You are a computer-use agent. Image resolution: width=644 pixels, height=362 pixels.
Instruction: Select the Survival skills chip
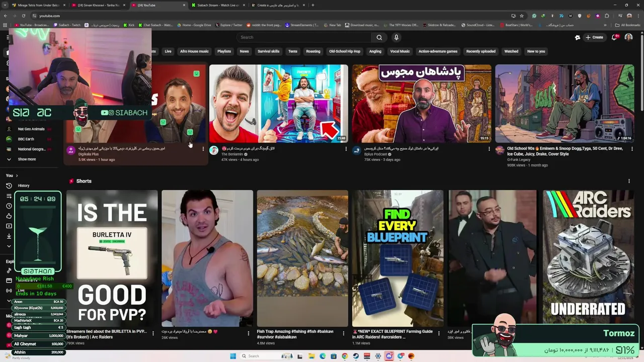pyautogui.click(x=268, y=51)
